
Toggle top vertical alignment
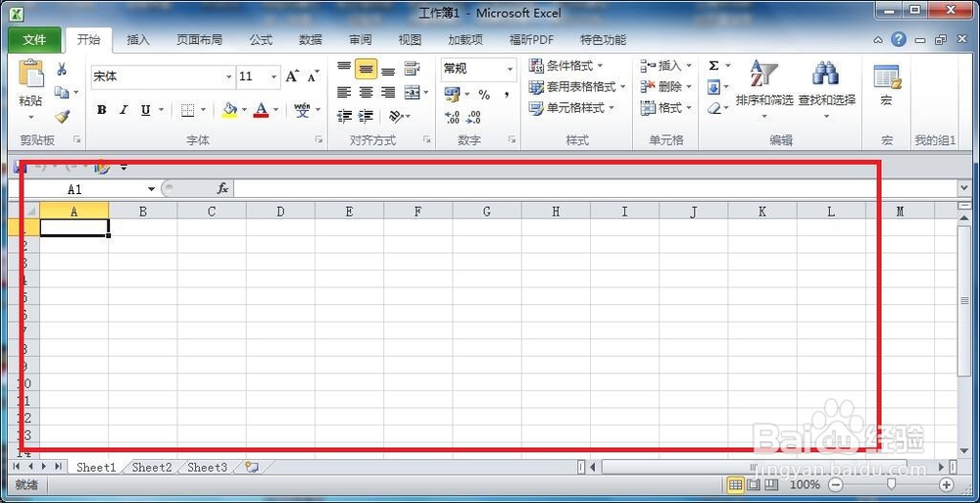[344, 69]
